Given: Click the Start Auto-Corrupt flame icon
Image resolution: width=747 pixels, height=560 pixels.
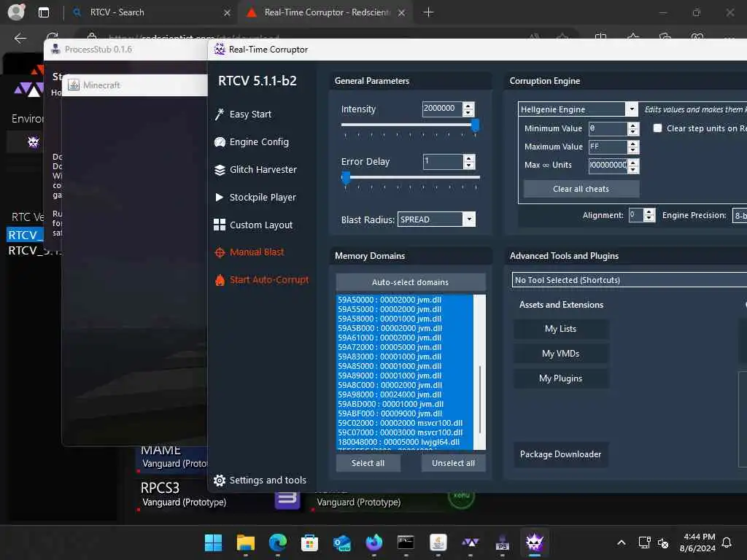Looking at the screenshot, I should (220, 280).
